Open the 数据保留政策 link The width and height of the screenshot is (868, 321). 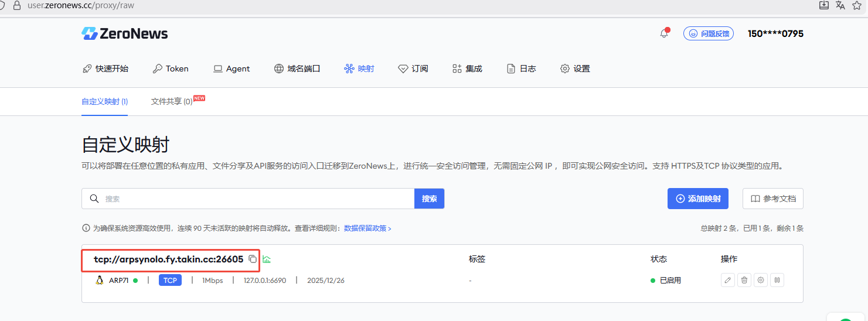click(367, 228)
